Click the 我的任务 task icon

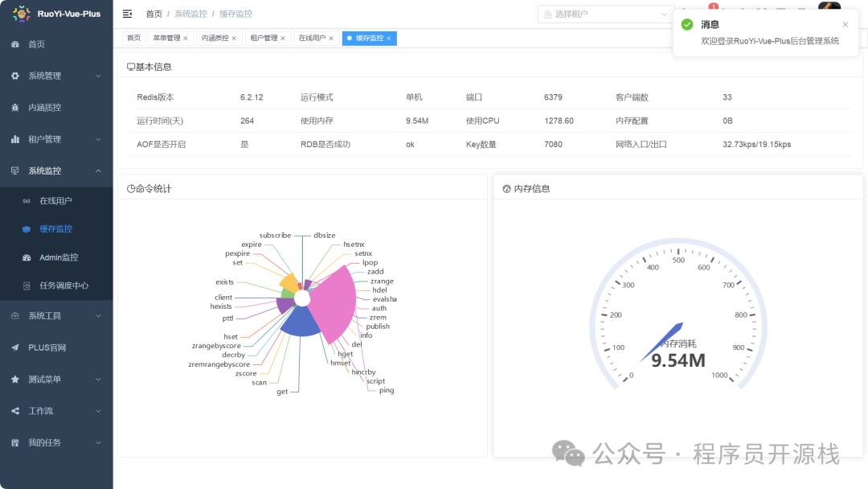[15, 442]
